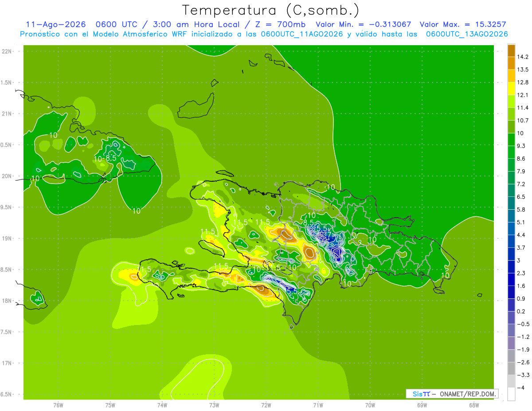Screen dimensions: 532x411
Task: Click the white swatch below -4
Action: coord(511,394)
